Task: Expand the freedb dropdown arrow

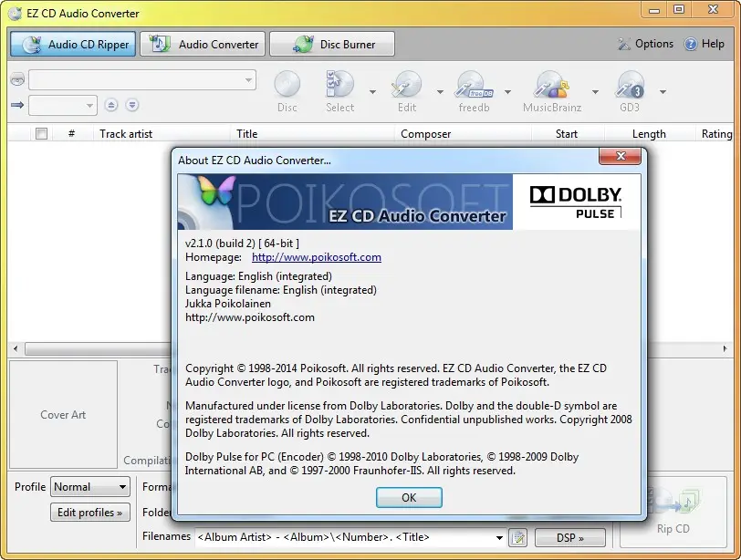Action: (507, 91)
